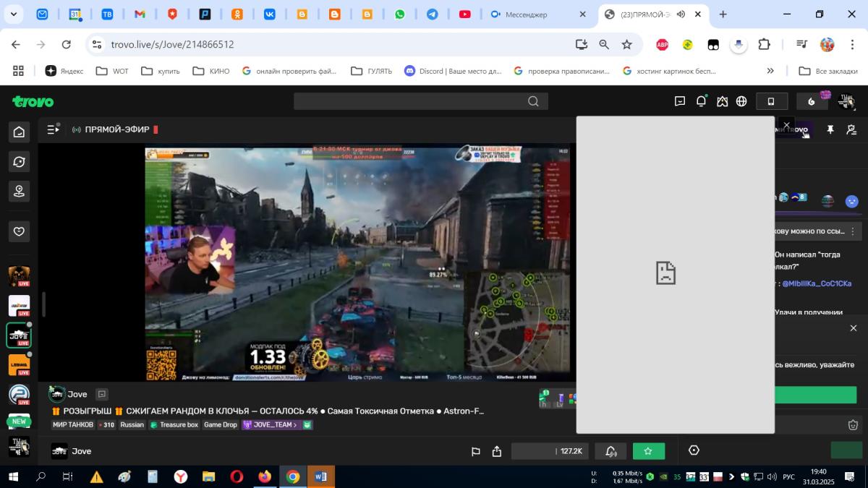The width and height of the screenshot is (868, 488).
Task: Switch to the Мессенджер browser tab
Action: tap(535, 14)
